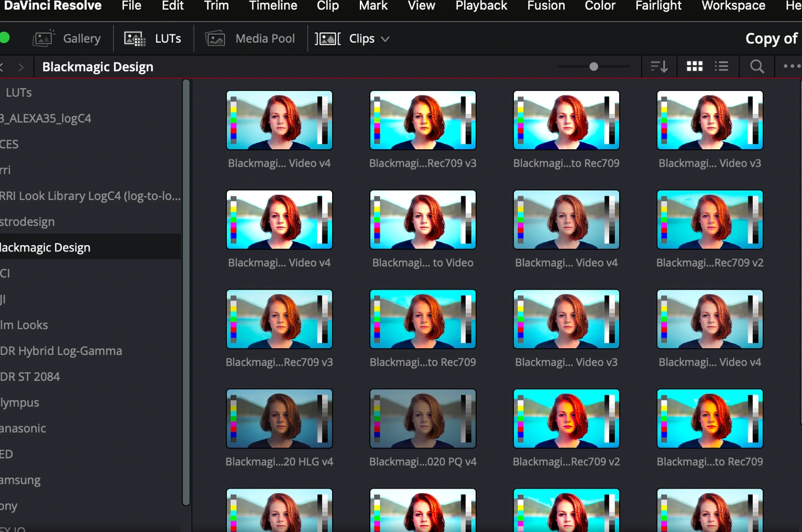Open the three-dot options menu

tap(790, 66)
